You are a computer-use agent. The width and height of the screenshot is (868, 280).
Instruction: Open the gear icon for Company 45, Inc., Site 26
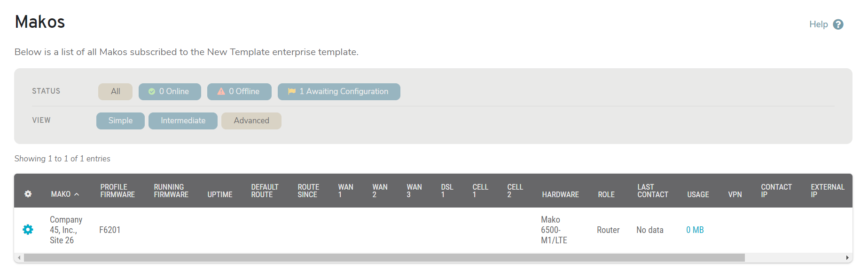tap(28, 230)
